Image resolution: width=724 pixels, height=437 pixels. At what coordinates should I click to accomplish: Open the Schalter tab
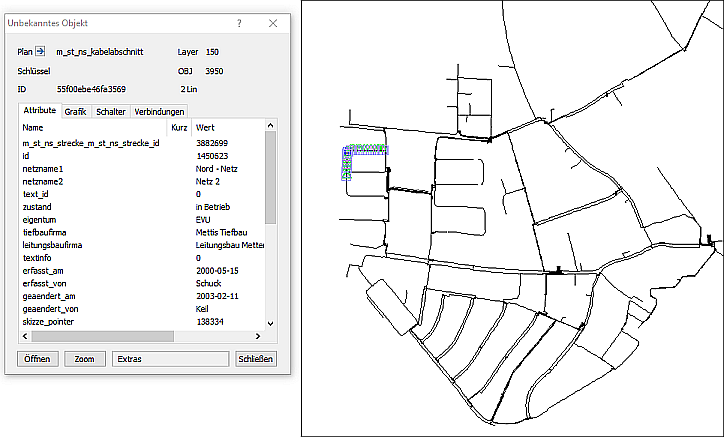pyautogui.click(x=110, y=112)
